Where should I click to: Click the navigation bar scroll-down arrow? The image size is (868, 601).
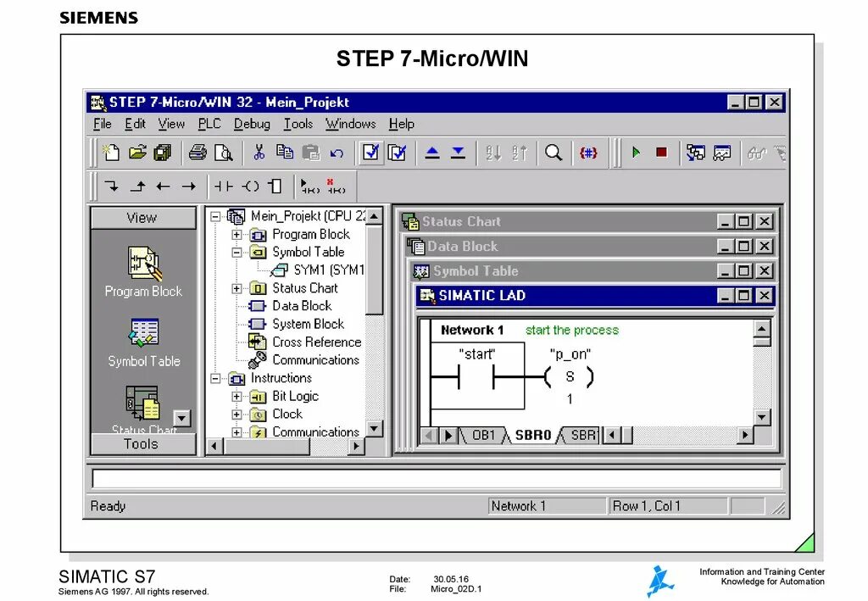pos(182,418)
